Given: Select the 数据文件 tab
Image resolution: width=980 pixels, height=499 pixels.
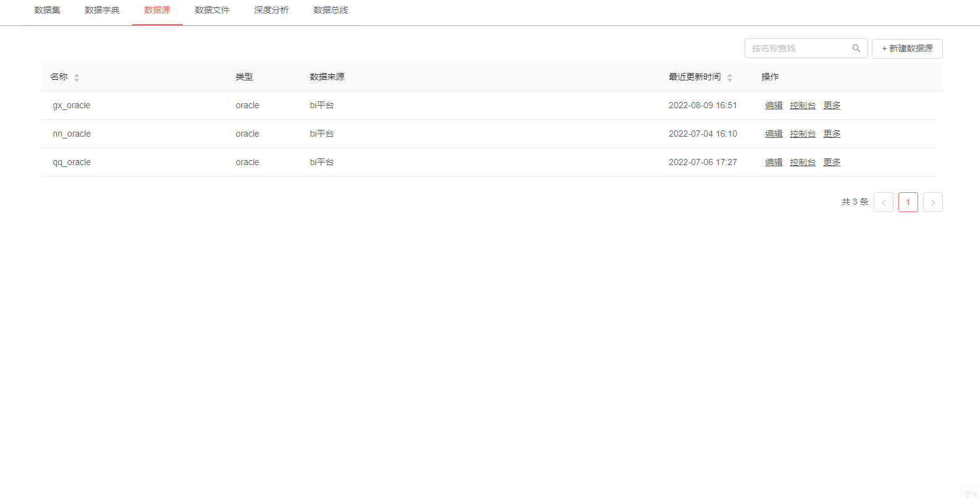Looking at the screenshot, I should 212,11.
